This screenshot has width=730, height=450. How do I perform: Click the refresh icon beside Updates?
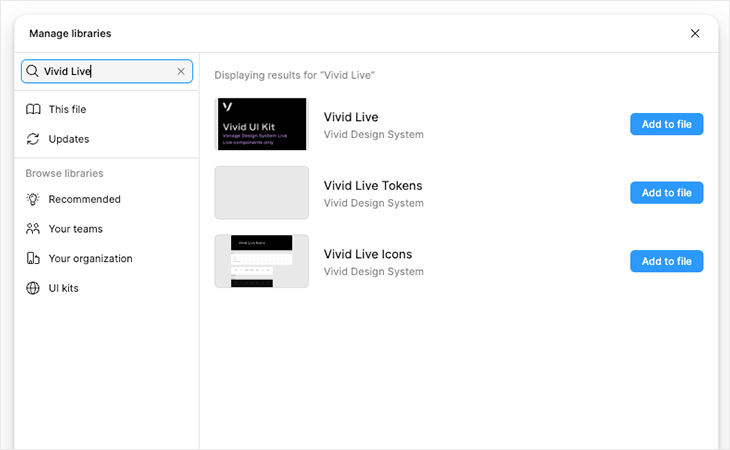click(x=33, y=139)
